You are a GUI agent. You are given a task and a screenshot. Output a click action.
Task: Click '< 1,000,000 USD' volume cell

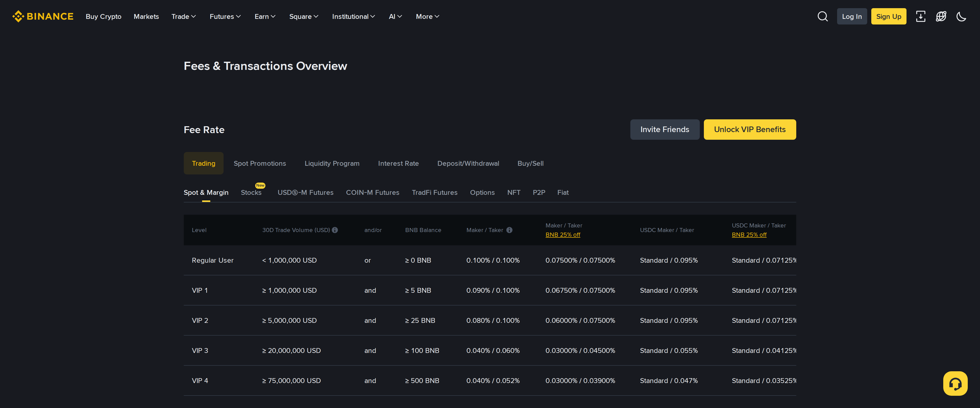(x=289, y=260)
